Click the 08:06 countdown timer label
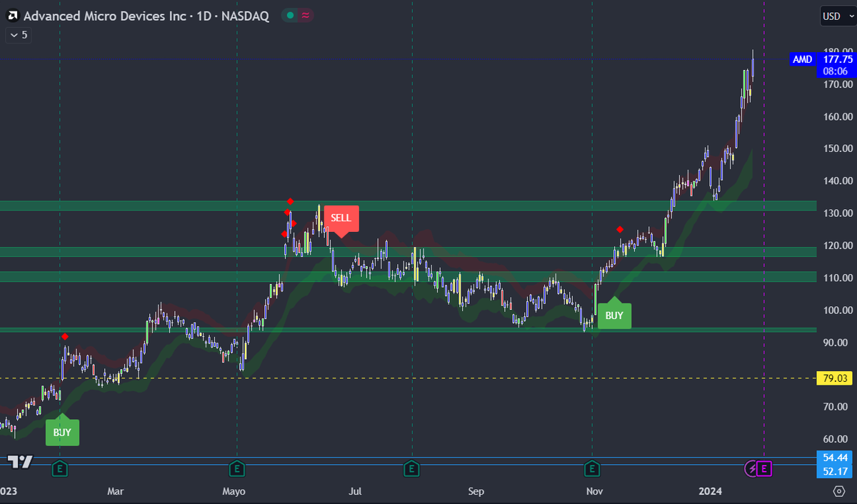This screenshot has width=857, height=504. (x=835, y=71)
